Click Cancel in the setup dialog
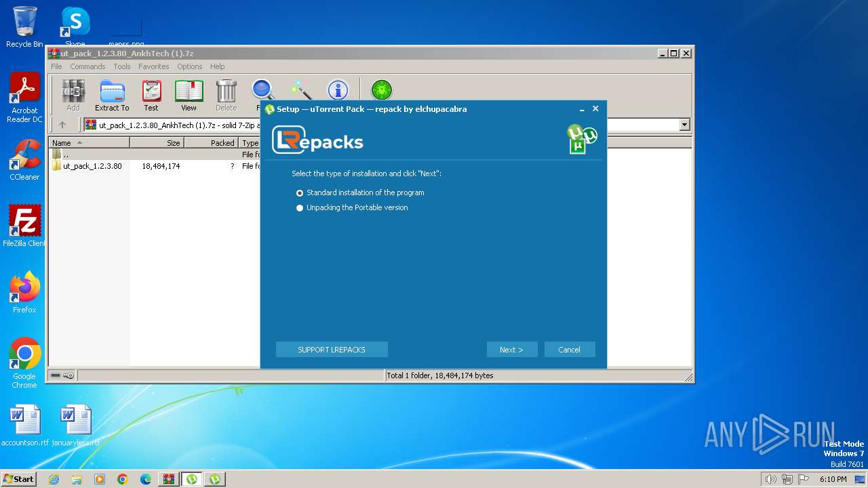The height and width of the screenshot is (488, 868). (570, 350)
